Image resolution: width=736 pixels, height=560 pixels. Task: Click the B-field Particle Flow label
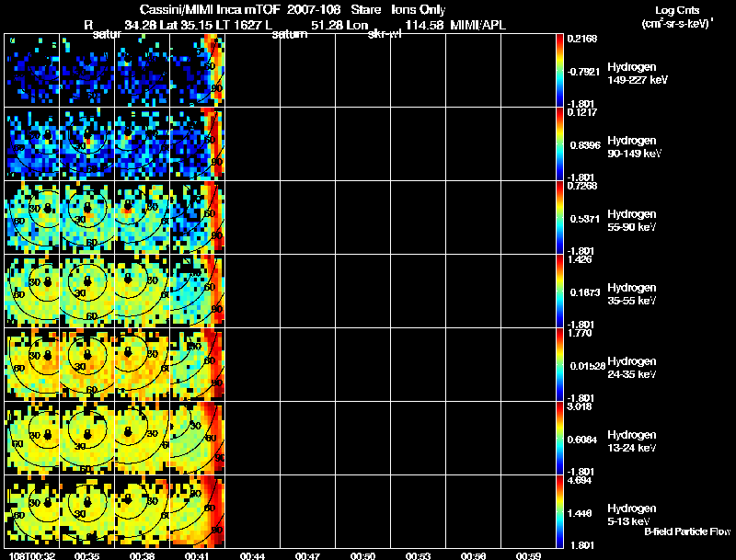686,531
